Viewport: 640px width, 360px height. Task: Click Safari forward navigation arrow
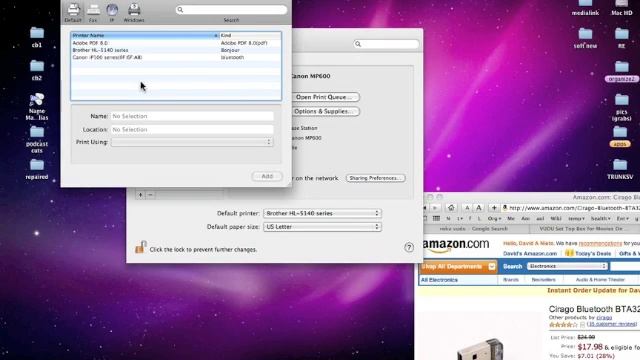pyautogui.click(x=435, y=208)
